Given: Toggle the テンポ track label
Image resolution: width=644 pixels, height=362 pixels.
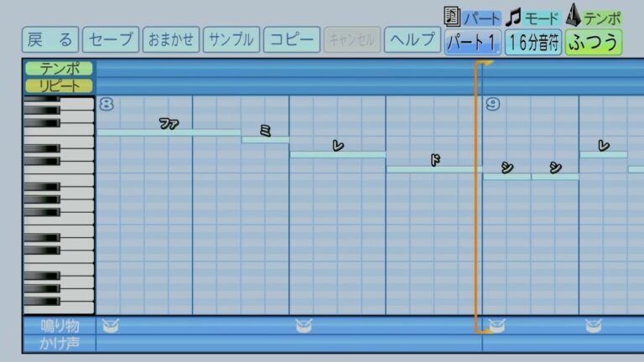Looking at the screenshot, I should click(59, 69).
